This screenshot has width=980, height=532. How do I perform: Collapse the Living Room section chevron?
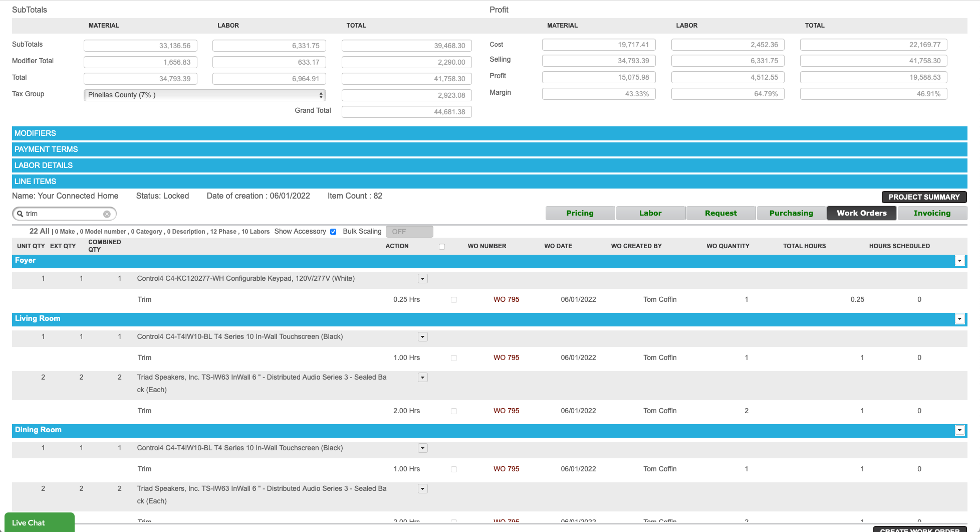[959, 319]
